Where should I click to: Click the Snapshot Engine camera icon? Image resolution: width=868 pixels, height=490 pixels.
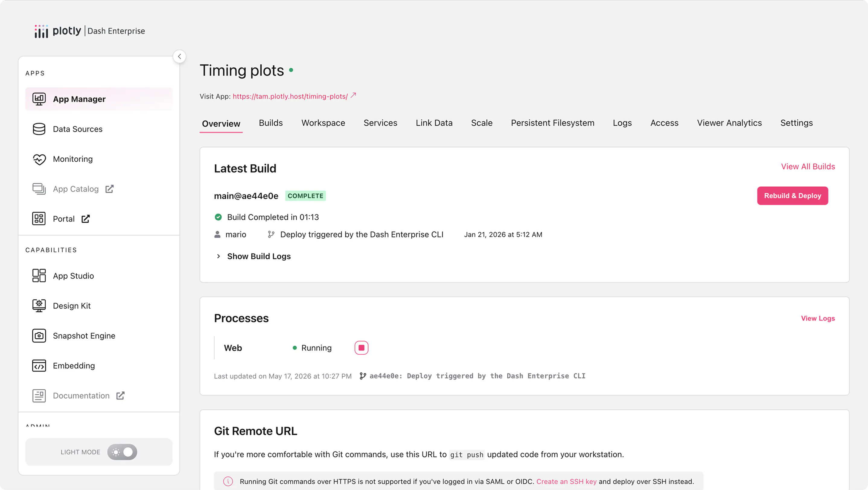(x=39, y=336)
